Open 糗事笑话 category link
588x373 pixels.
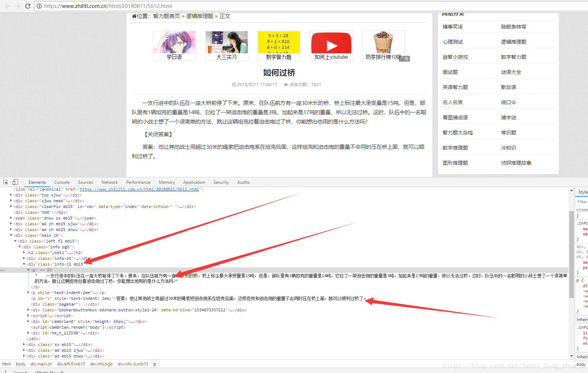[x=453, y=27]
